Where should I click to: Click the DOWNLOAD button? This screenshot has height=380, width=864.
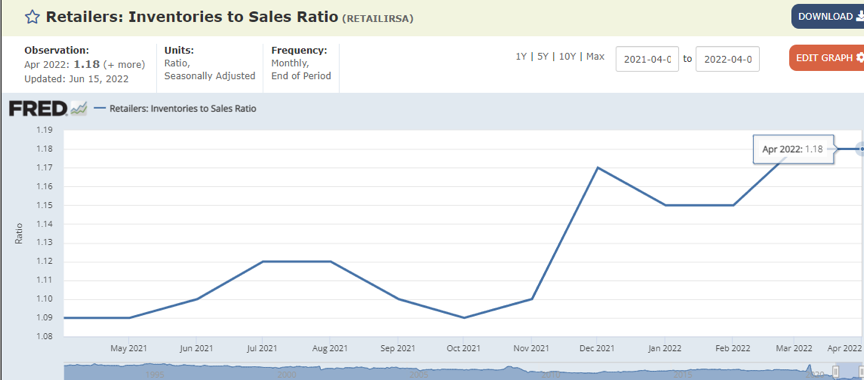(828, 17)
